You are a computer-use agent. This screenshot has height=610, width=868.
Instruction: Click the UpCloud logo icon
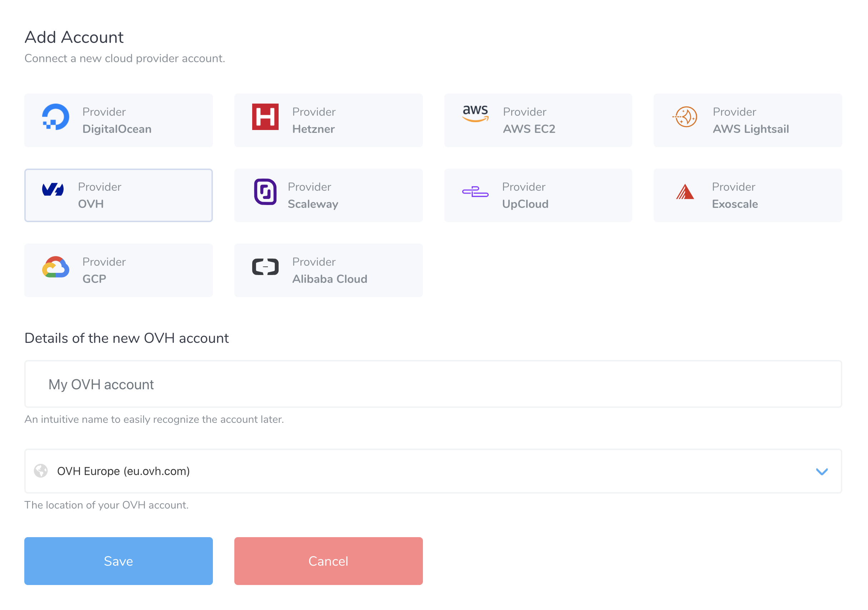pyautogui.click(x=475, y=192)
